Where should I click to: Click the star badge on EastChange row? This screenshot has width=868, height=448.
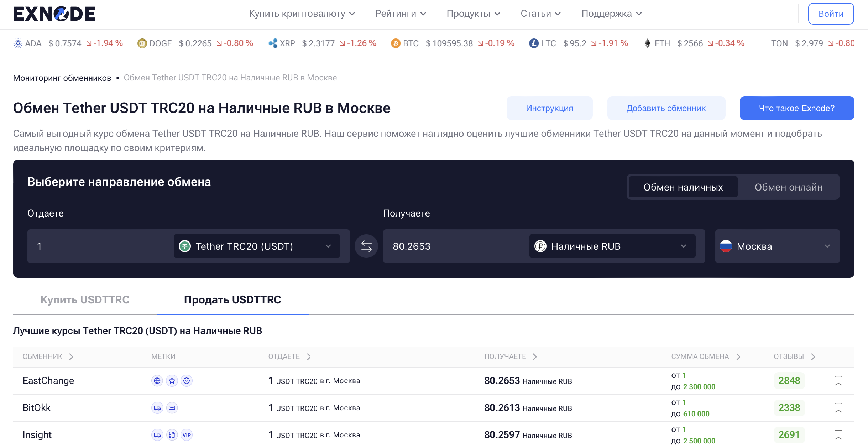click(x=172, y=380)
